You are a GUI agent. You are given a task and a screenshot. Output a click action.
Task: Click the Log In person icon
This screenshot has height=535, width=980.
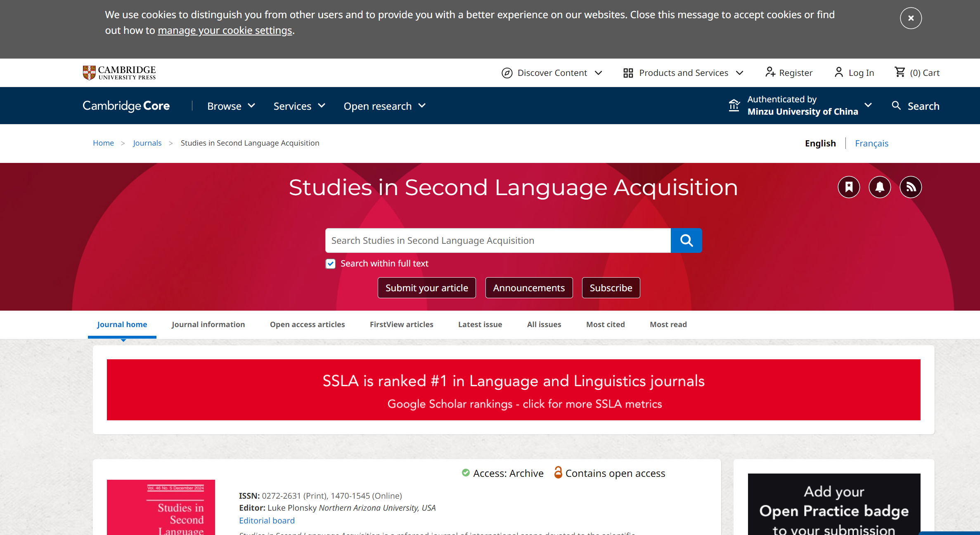click(838, 73)
